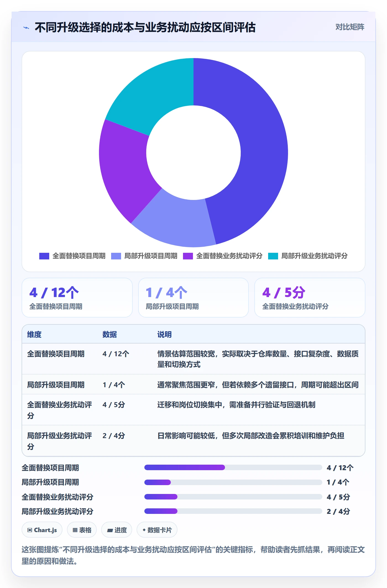Click the 局部升级项目周期 progress bar
The width and height of the screenshot is (387, 588).
coord(233,482)
